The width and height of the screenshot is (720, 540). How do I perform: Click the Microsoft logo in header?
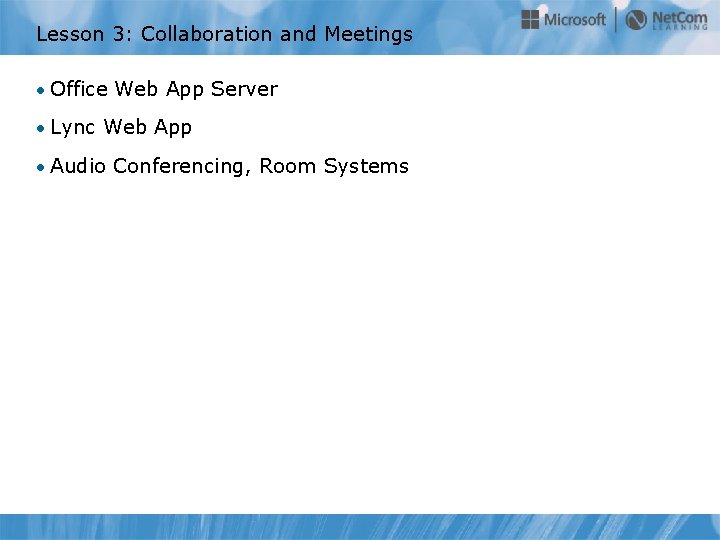[563, 20]
